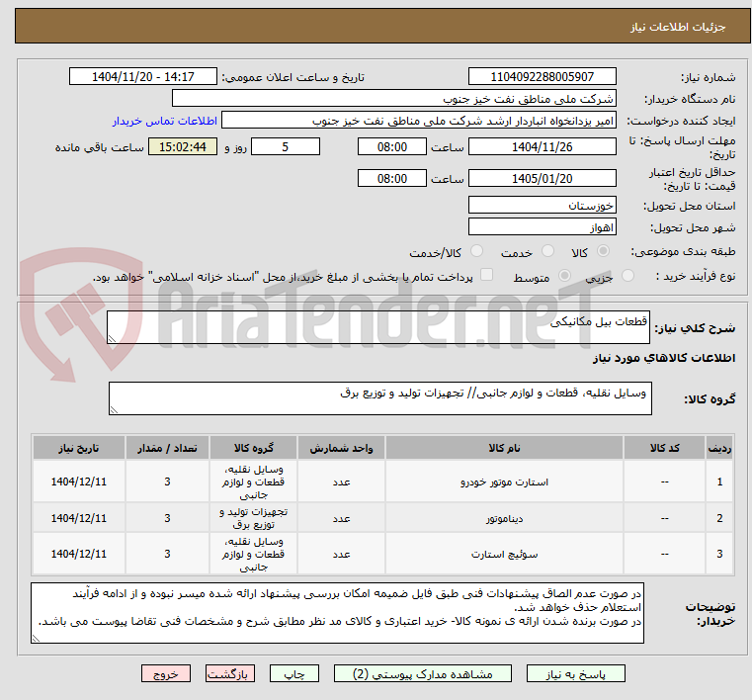Click the price validity time 08:00 field

[392, 179]
